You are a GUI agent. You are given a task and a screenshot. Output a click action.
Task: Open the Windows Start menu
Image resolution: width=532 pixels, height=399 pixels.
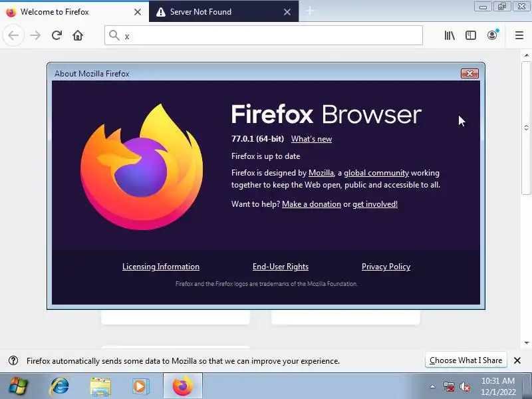(18, 386)
